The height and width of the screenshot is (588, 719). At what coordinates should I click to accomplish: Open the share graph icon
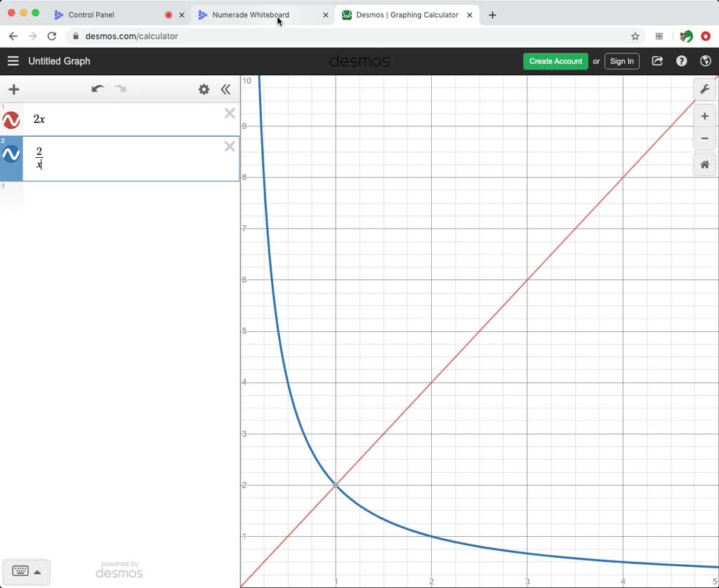click(x=657, y=61)
